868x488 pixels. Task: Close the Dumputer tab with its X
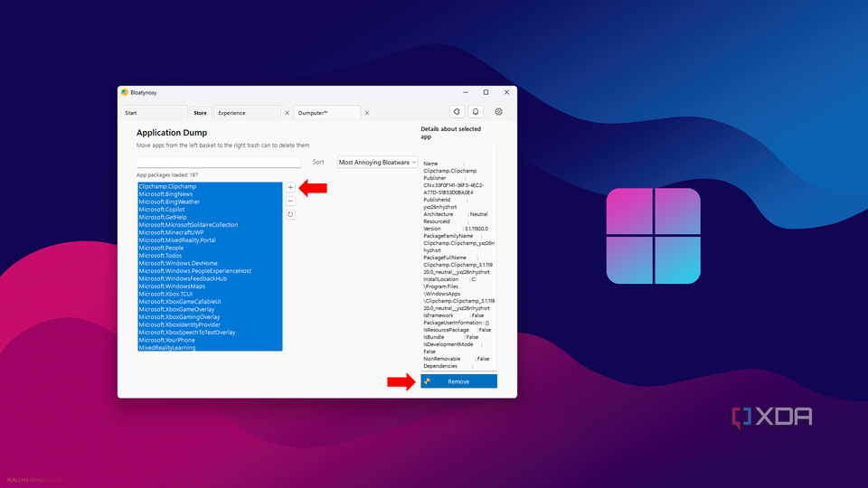[366, 113]
